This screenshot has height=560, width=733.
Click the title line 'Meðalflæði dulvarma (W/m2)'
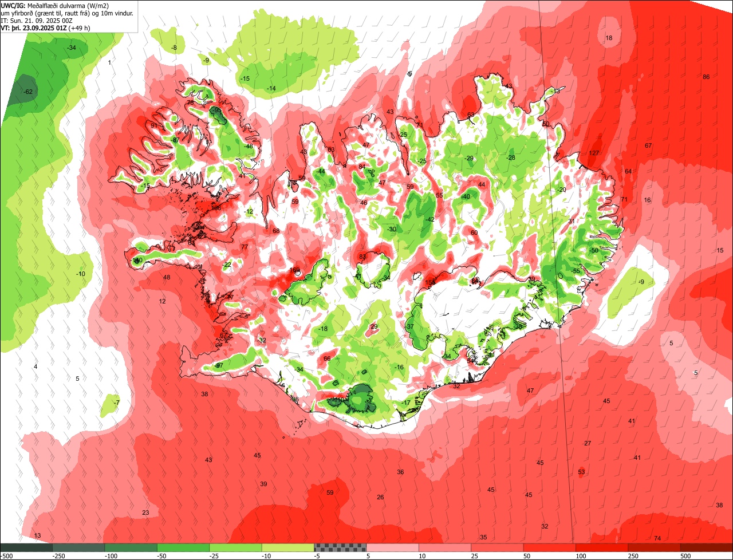pos(68,6)
